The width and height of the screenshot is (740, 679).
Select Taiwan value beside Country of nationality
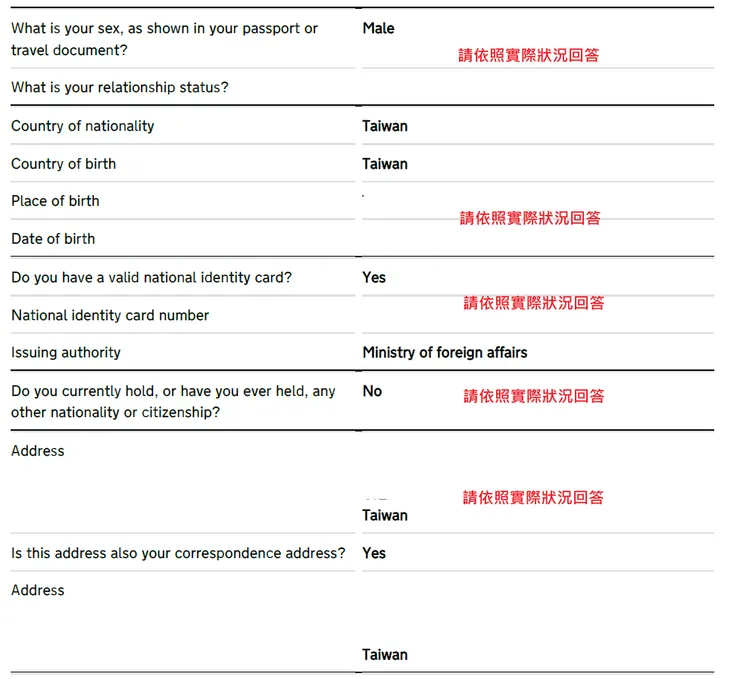(384, 126)
